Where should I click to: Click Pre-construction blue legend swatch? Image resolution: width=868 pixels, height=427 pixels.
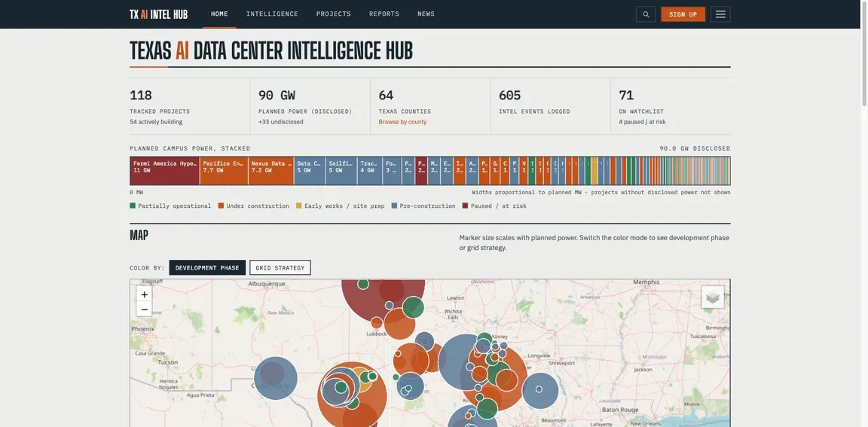[x=394, y=206]
